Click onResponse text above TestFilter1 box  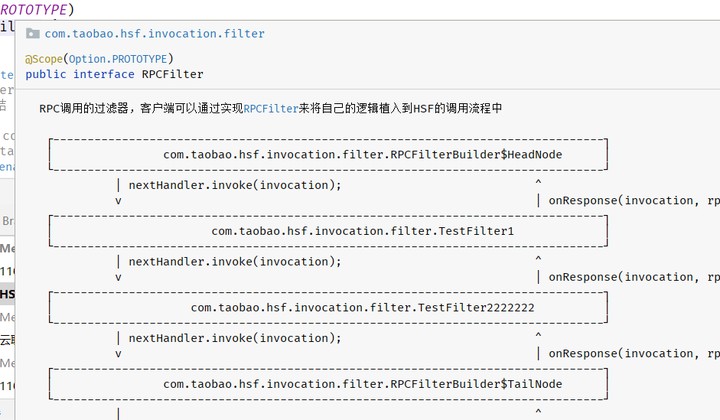(634, 201)
